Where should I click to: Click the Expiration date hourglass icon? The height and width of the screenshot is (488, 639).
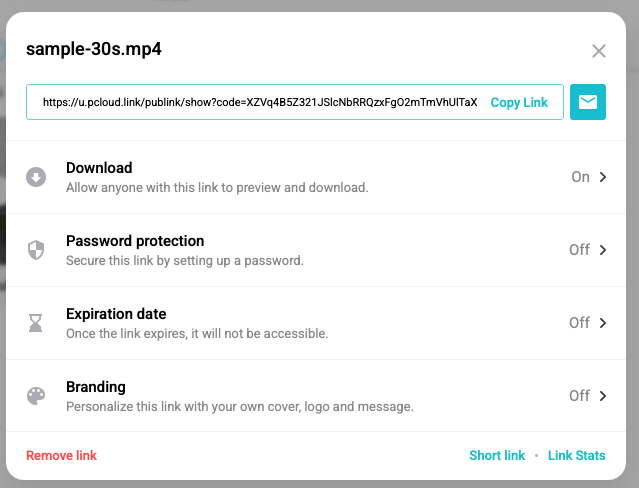(x=36, y=323)
